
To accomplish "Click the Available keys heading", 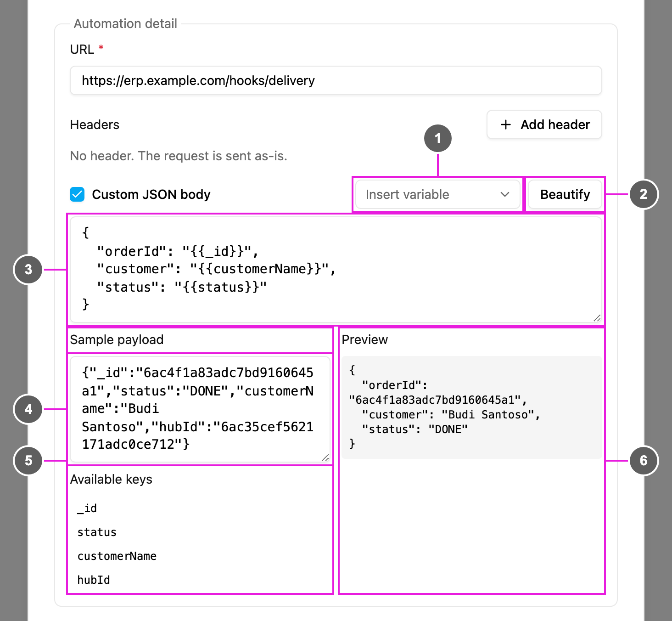I will coord(111,479).
